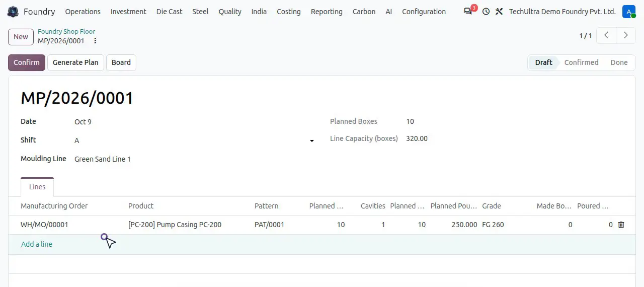This screenshot has width=644, height=287.
Task: Delete the WH/MO/00001 line trash icon
Action: coord(621,225)
